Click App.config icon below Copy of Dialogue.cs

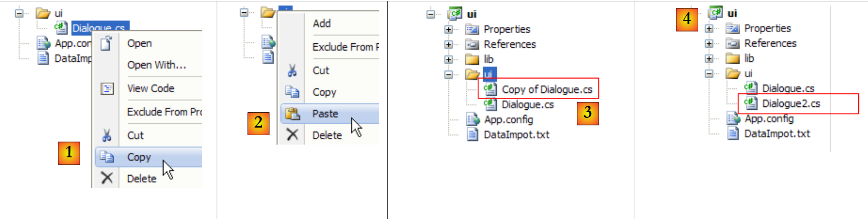click(x=473, y=119)
